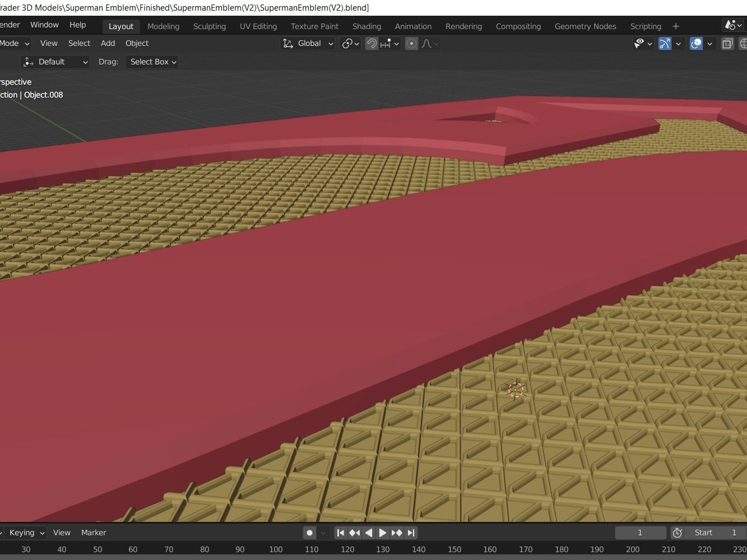Open the Compositing workspace tab
Image resolution: width=747 pixels, height=560 pixels.
tap(518, 26)
